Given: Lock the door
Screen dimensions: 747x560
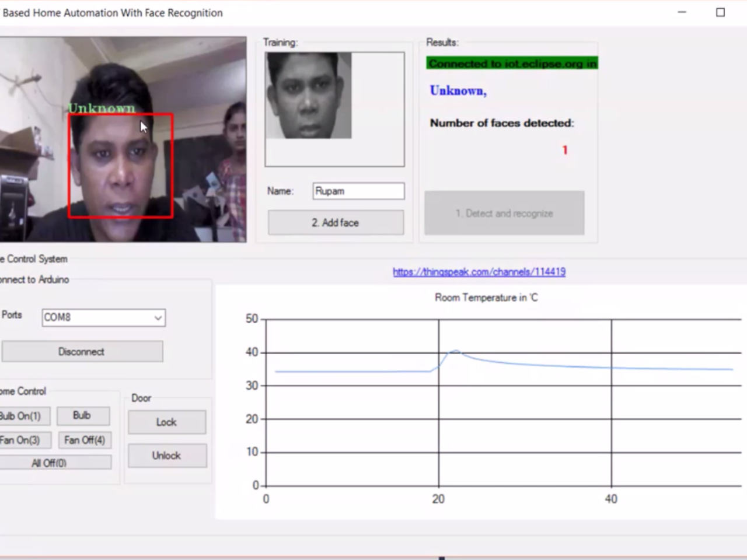Looking at the screenshot, I should [x=167, y=422].
